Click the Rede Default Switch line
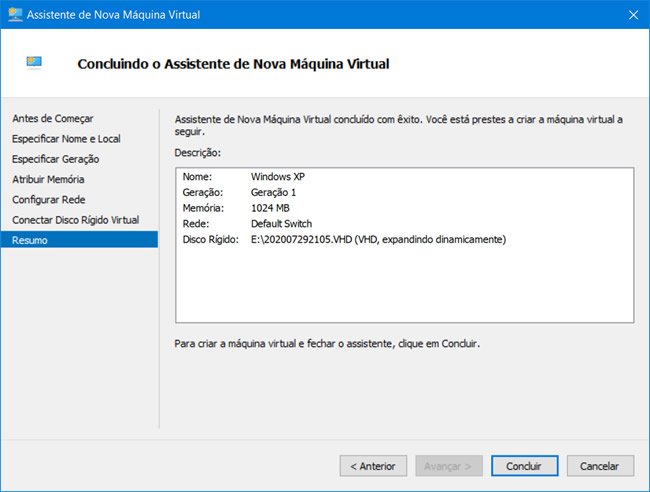 pos(280,224)
